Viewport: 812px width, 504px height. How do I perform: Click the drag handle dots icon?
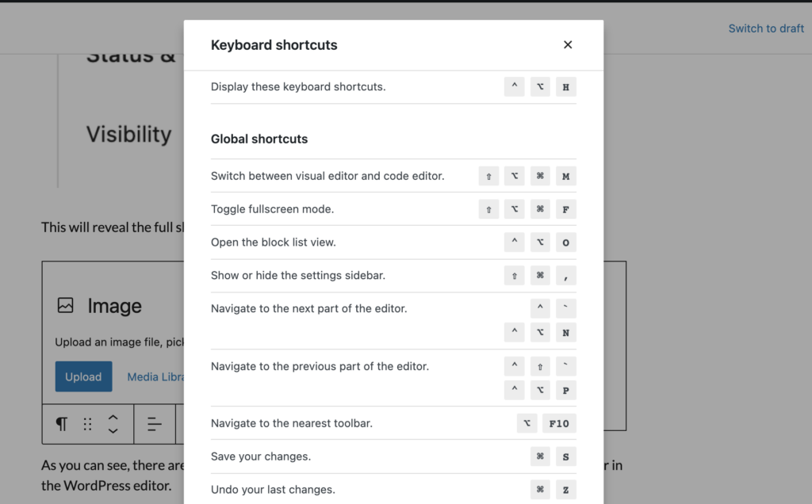[x=87, y=424]
